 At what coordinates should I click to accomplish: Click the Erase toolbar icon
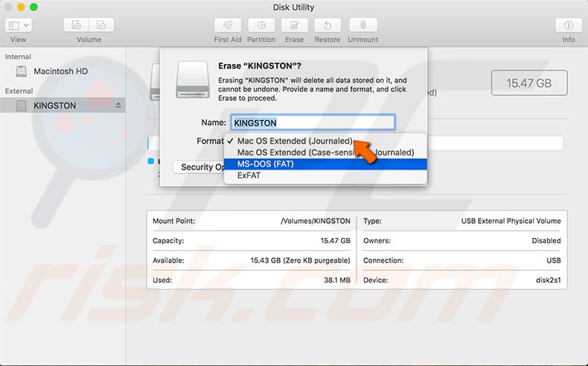pyautogui.click(x=294, y=25)
